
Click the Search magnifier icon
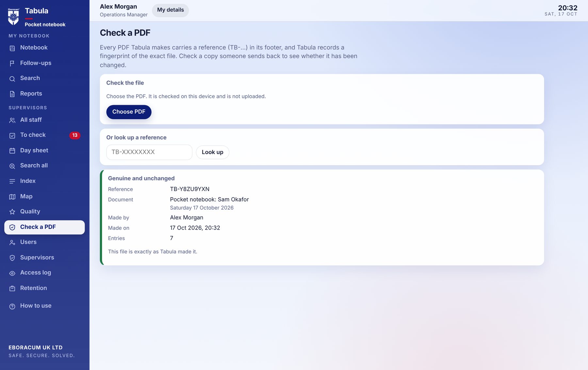click(x=12, y=79)
